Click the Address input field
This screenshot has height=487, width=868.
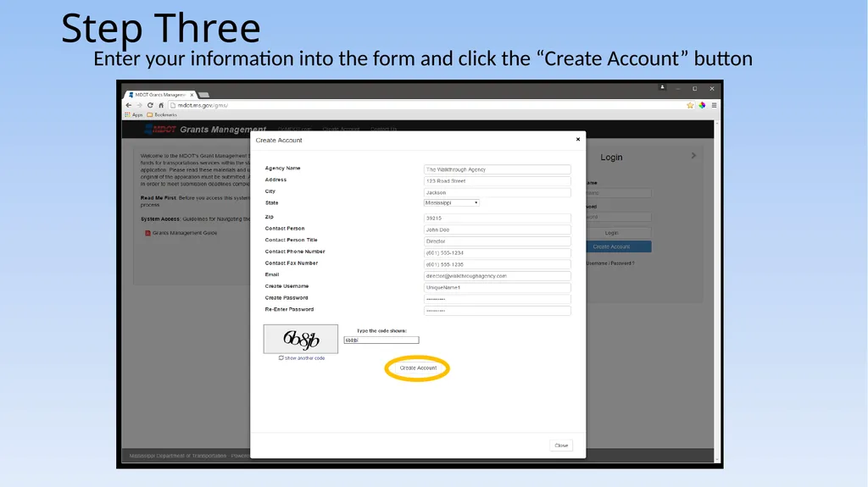pos(497,181)
